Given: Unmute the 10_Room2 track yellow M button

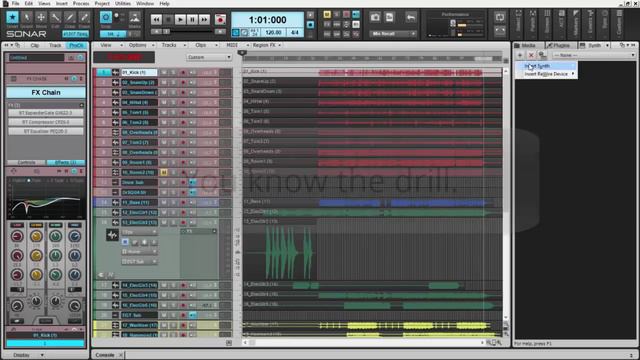Looking at the screenshot, I should pyautogui.click(x=164, y=172).
